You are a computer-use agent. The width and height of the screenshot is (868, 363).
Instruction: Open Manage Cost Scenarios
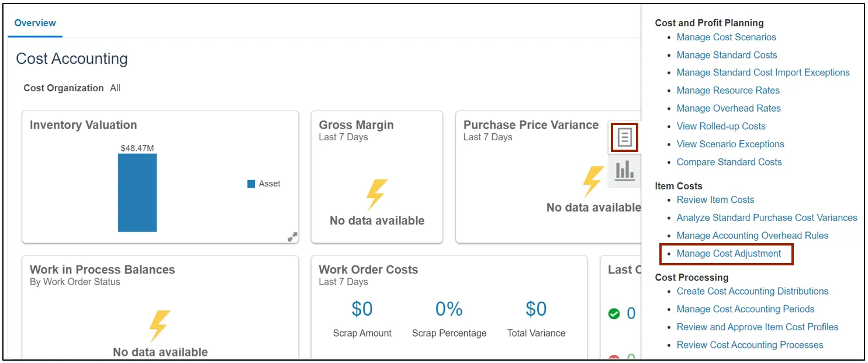tap(726, 37)
